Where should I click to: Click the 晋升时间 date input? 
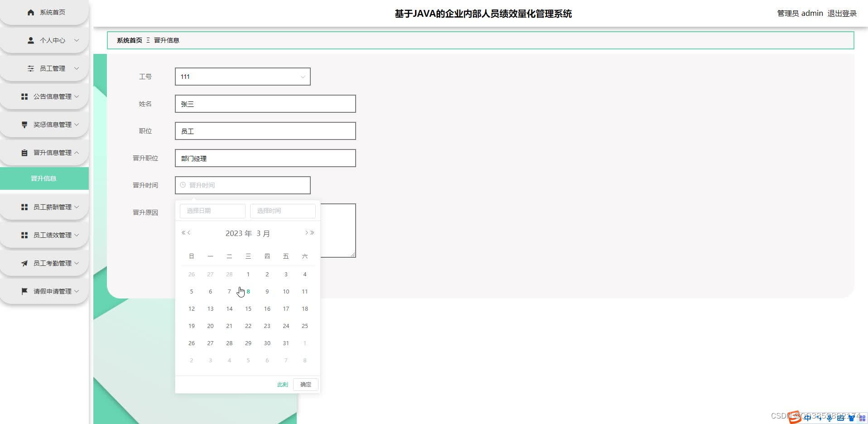tap(243, 185)
